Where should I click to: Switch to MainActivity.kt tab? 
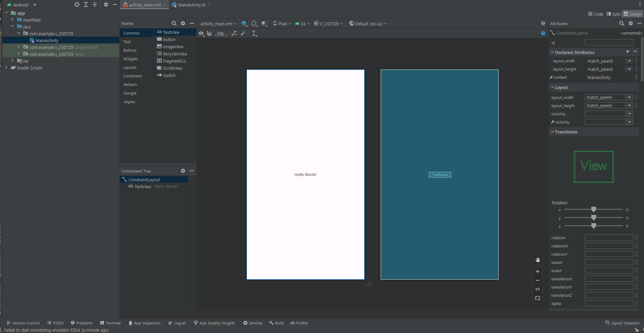point(192,5)
